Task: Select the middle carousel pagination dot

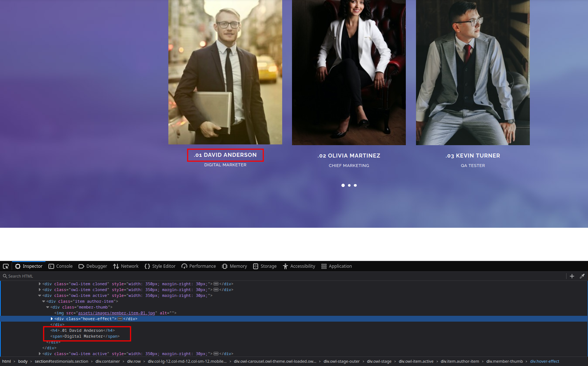Action: point(349,186)
